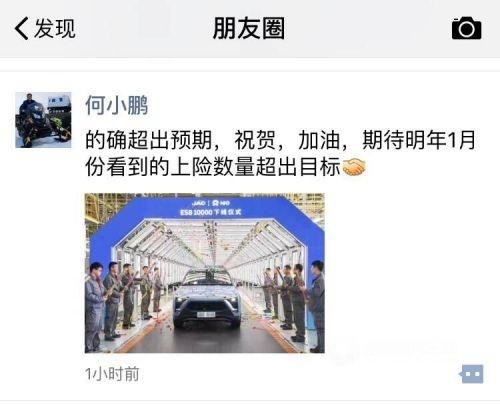Open the ES8 factory photo in the post

[205, 273]
